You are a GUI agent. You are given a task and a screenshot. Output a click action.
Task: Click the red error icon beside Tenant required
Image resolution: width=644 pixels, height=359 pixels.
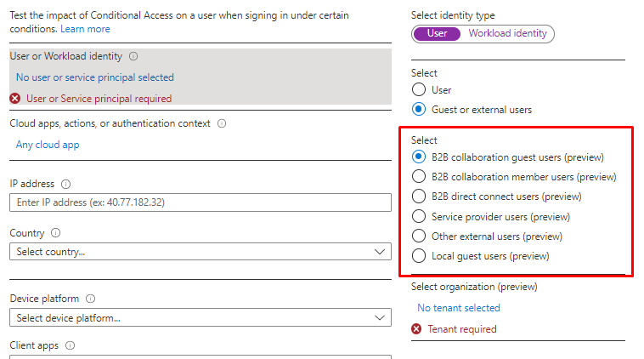point(416,329)
